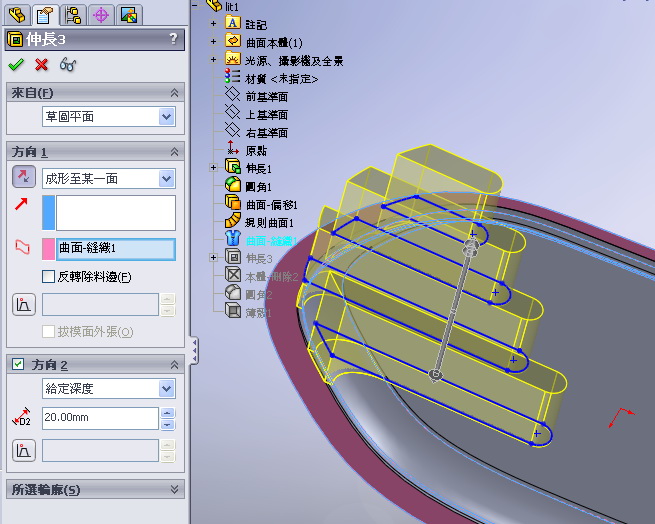Select the 伸長3 cut feature icon
The height and width of the screenshot is (524, 655).
click(233, 257)
